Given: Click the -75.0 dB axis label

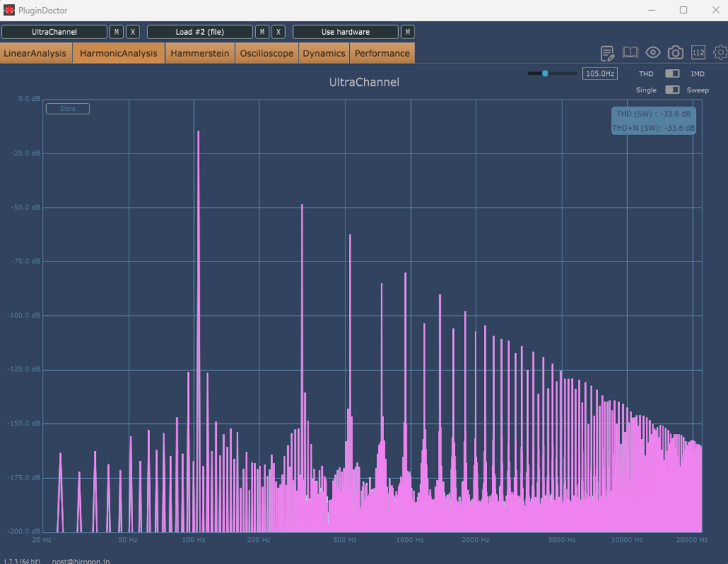Looking at the screenshot, I should click(x=26, y=261).
